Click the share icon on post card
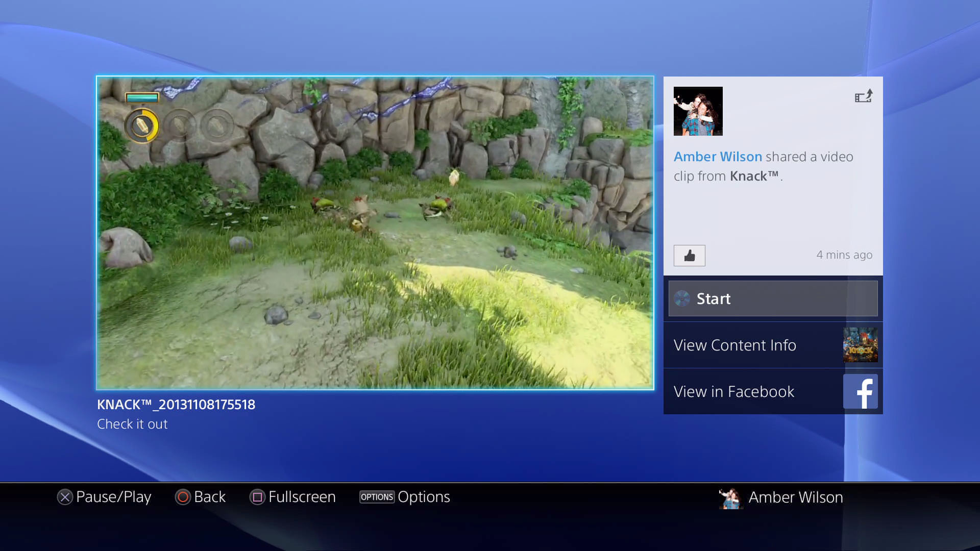The width and height of the screenshot is (980, 551). click(864, 96)
